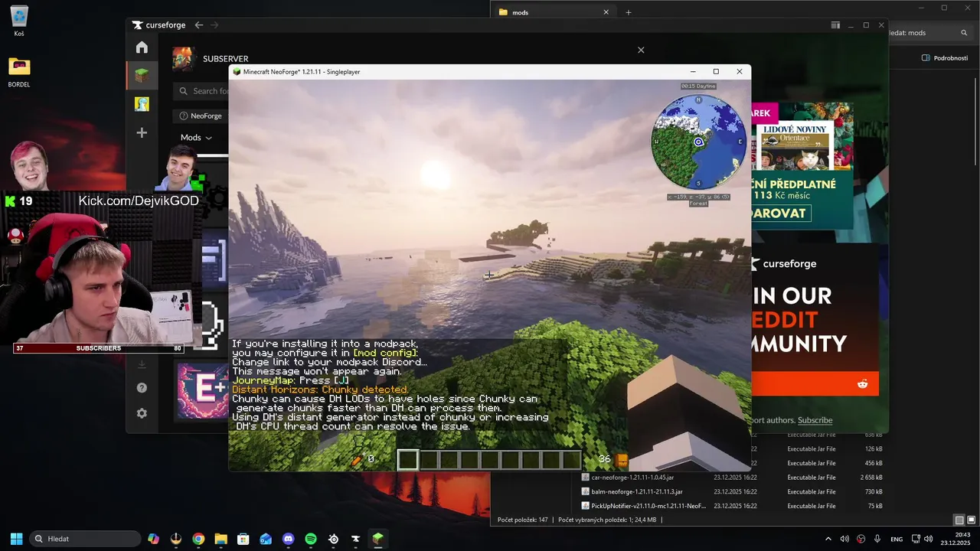Switch File Explorer to details view icon
980x551 pixels.
point(959,520)
